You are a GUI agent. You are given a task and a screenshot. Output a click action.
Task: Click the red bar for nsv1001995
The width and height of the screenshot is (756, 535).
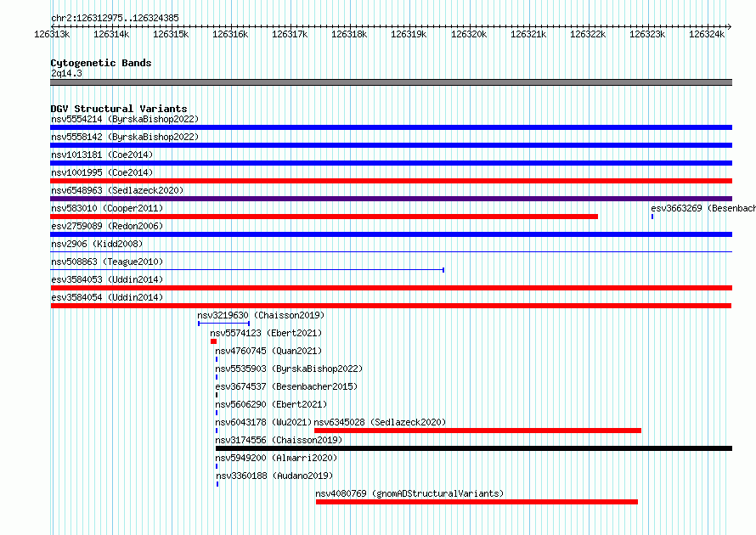391,181
